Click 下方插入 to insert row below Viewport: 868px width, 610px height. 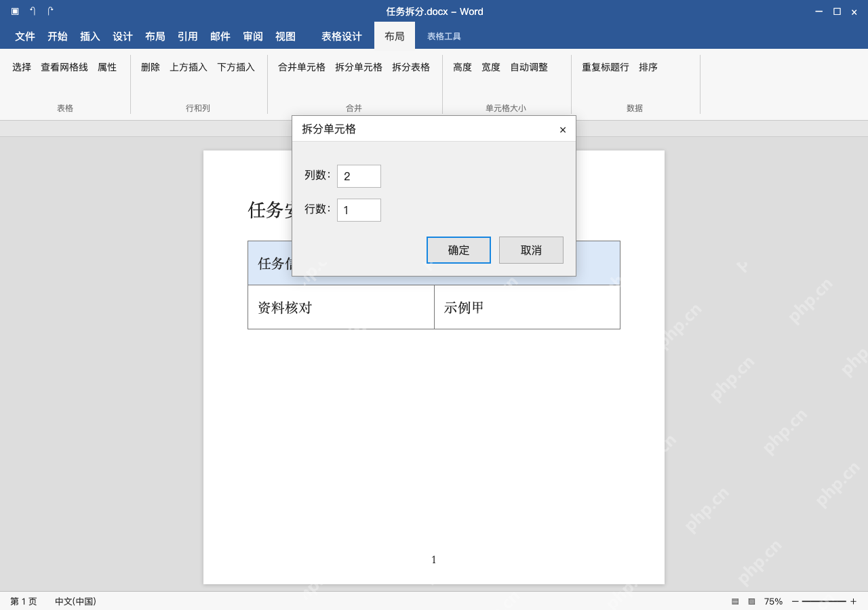(236, 67)
